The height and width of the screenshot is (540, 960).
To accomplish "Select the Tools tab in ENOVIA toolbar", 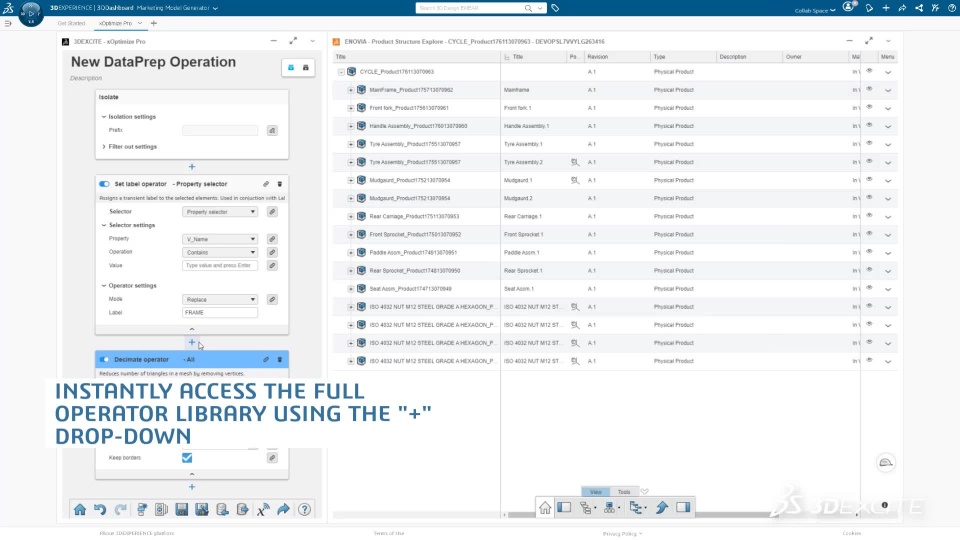I will pos(624,492).
